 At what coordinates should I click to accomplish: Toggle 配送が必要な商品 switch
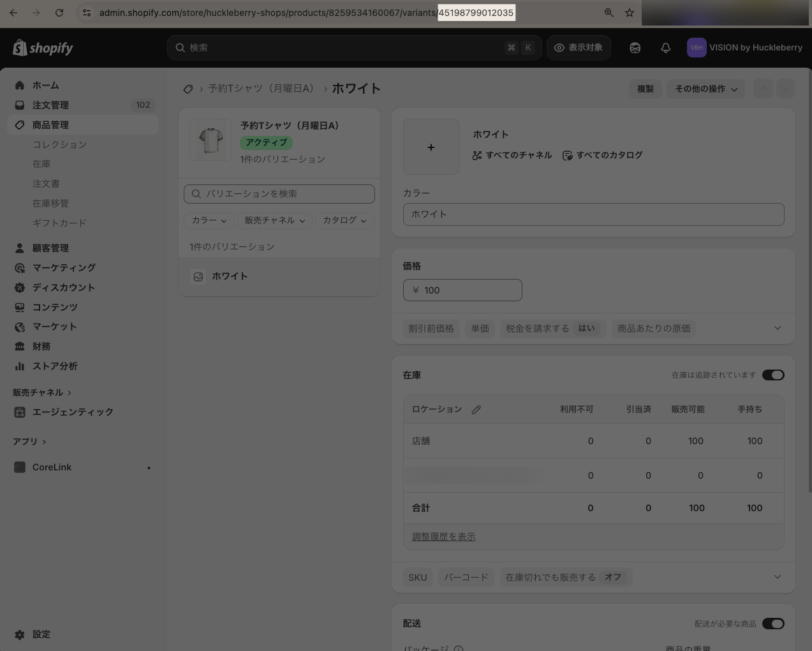[x=773, y=624]
